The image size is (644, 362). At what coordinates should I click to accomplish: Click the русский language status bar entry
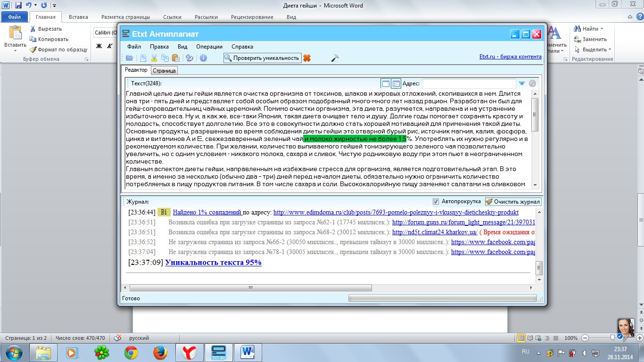(139, 338)
